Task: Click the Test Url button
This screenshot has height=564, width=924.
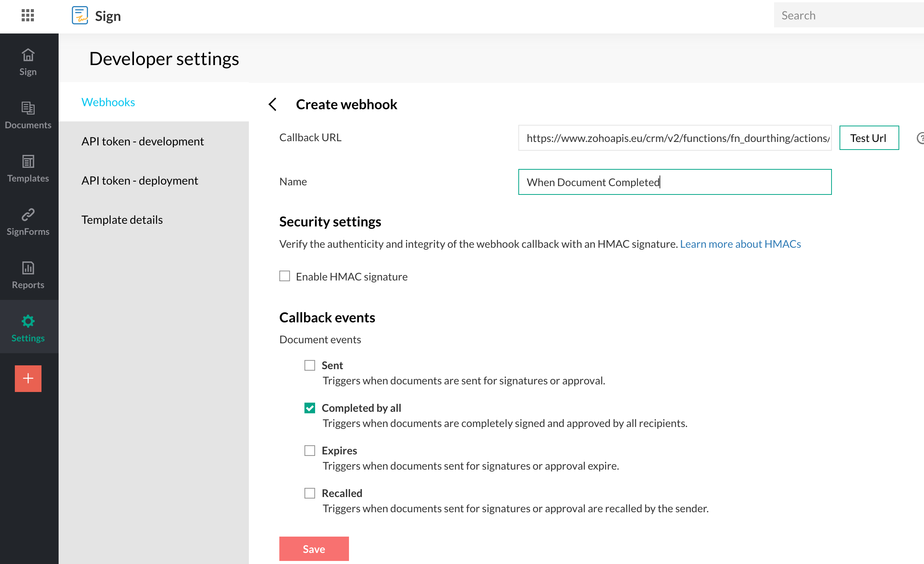Action: click(x=869, y=138)
